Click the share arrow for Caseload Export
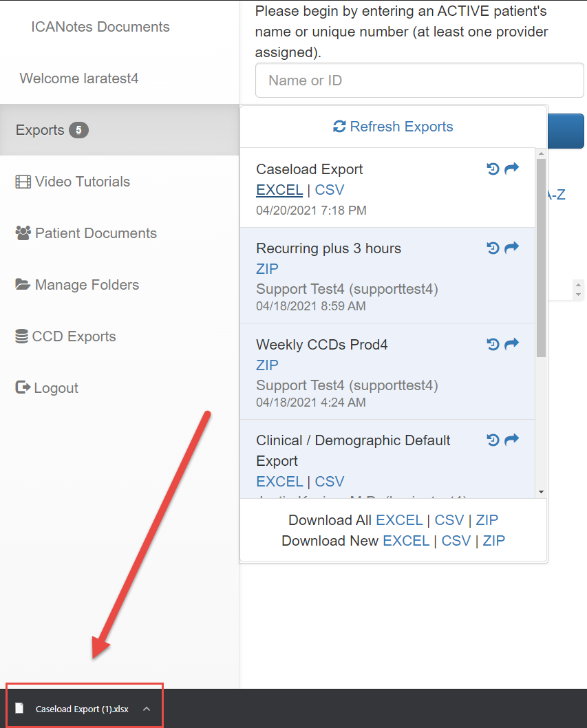587x728 pixels. 511,169
